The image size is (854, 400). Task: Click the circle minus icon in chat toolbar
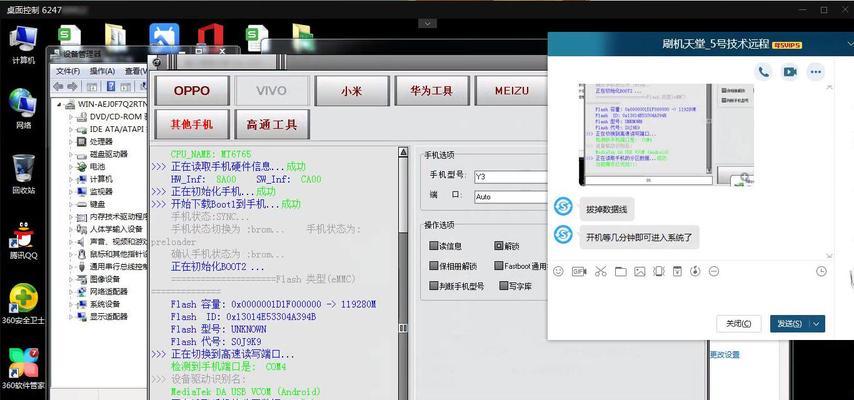click(714, 271)
